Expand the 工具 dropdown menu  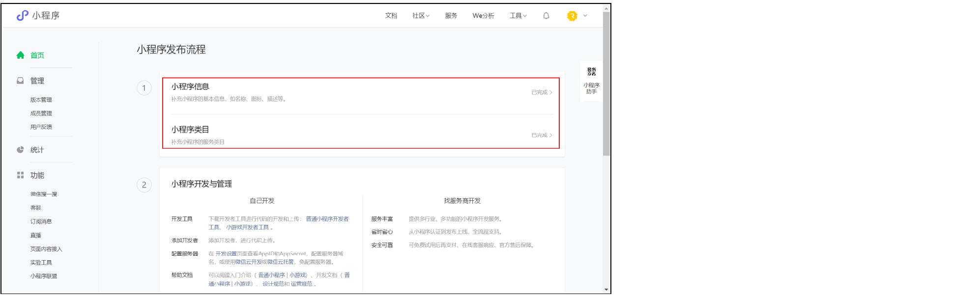(519, 16)
